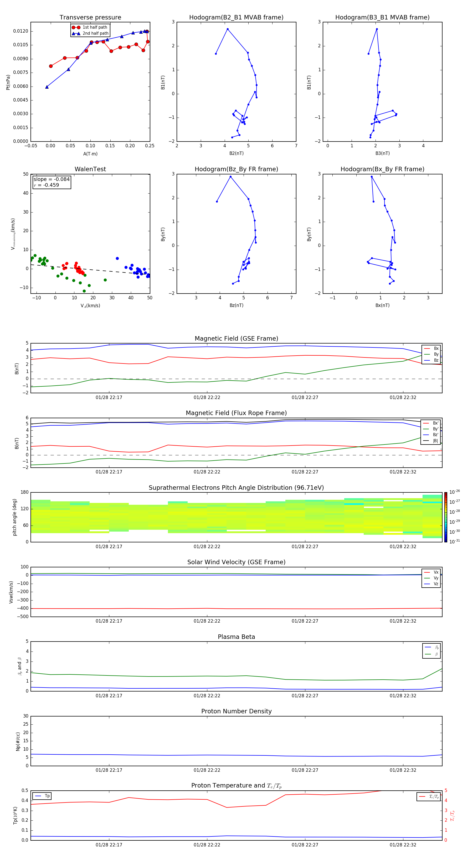Click the Bz' entry in Flux Rope legend
The width and height of the screenshot is (473, 868).
tap(431, 435)
